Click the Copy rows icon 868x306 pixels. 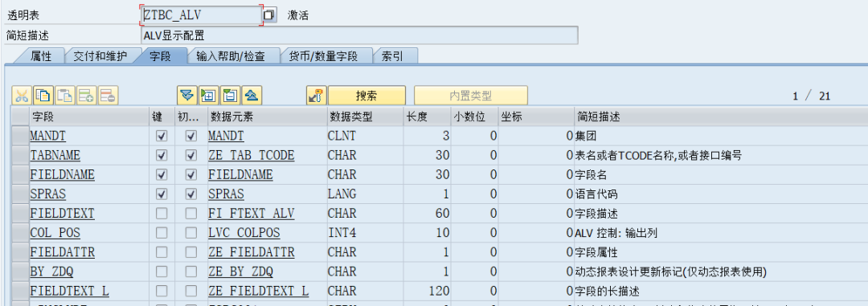coord(43,96)
